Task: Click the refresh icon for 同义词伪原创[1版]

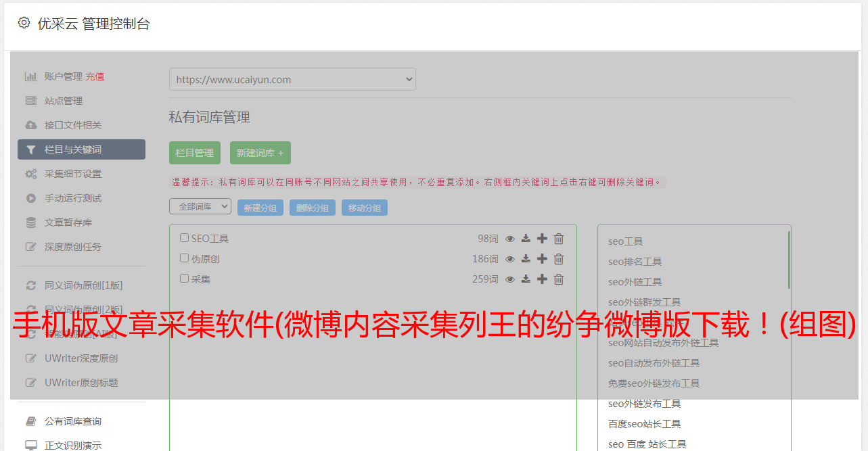Action: tap(30, 285)
